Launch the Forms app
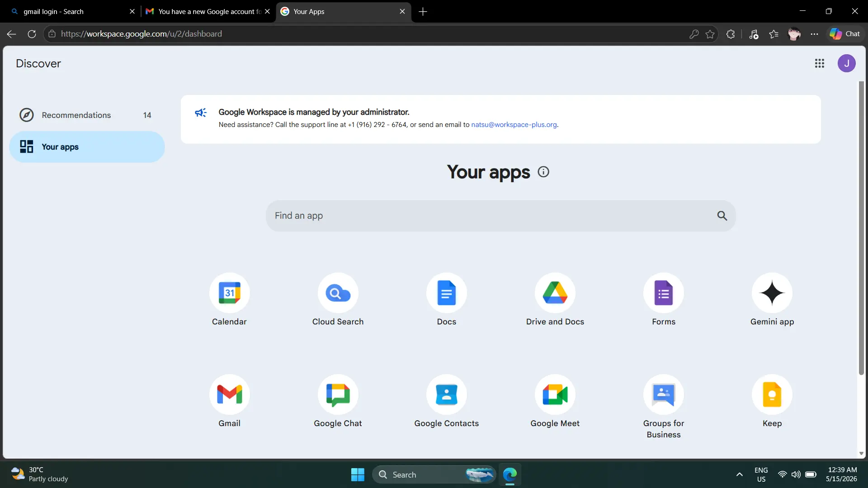Image resolution: width=868 pixels, height=488 pixels. pyautogui.click(x=663, y=293)
